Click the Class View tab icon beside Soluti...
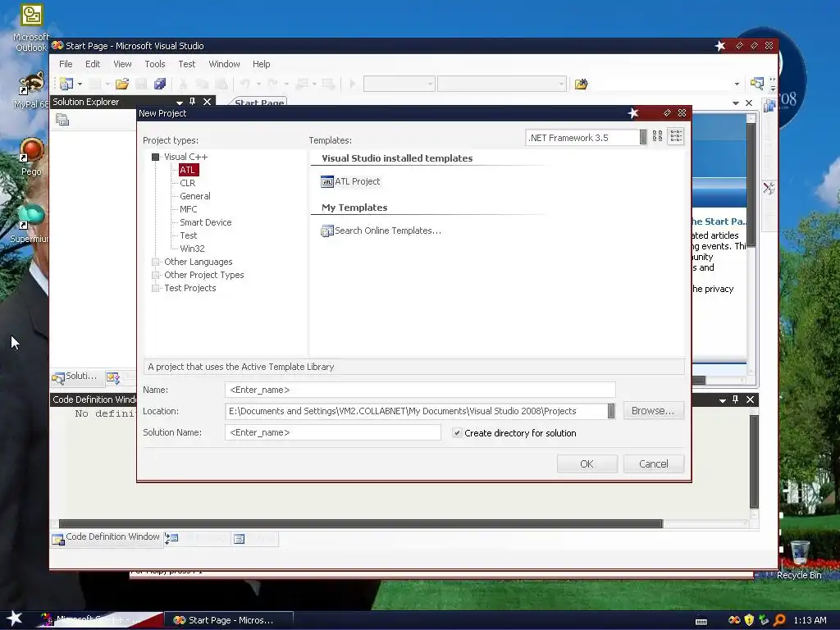Screen dimensions: 840x630 click(113, 377)
